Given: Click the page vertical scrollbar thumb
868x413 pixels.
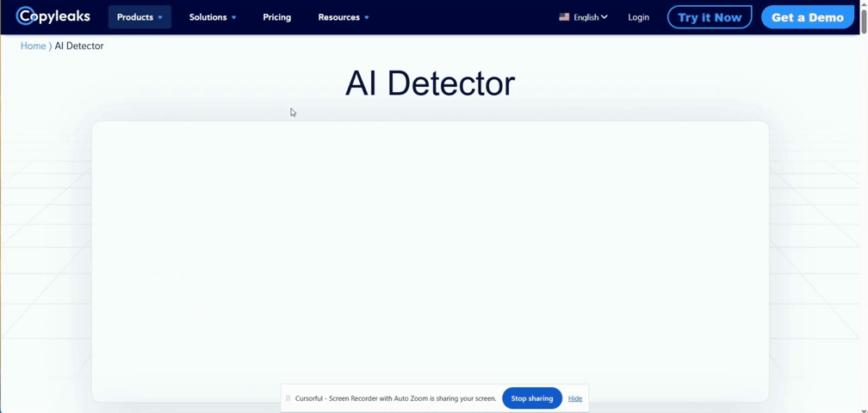Looking at the screenshot, I should pyautogui.click(x=864, y=21).
